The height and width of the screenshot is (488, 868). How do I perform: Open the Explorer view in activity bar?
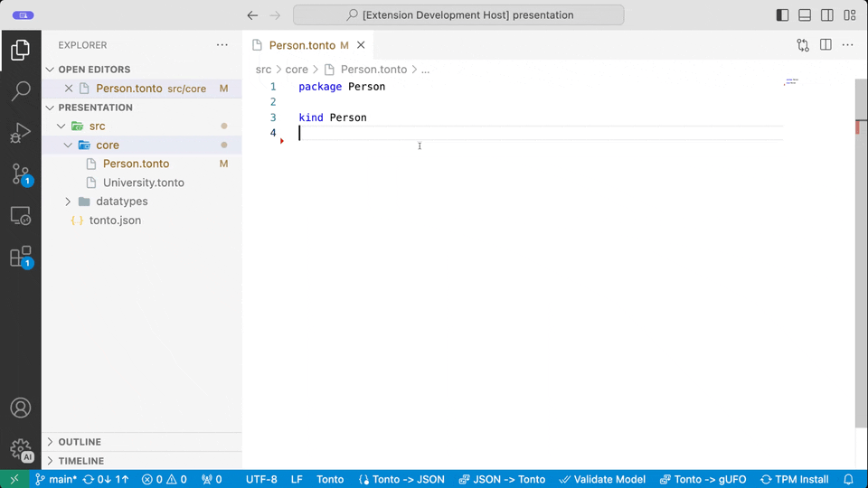tap(21, 51)
